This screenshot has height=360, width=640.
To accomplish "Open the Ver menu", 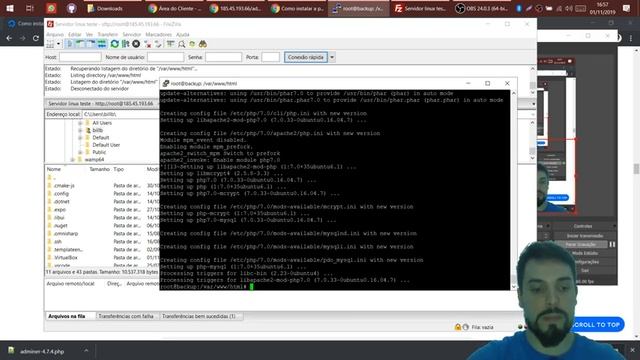I will coord(89,35).
